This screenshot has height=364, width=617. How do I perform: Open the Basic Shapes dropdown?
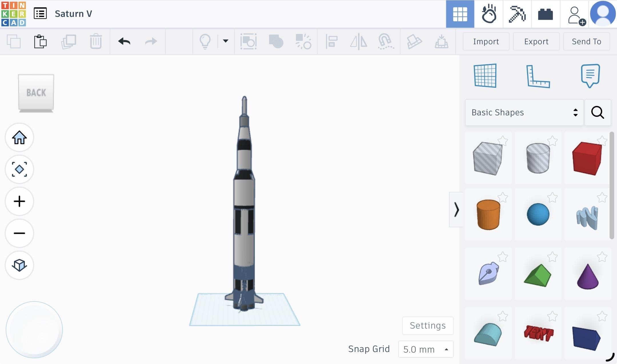click(x=524, y=112)
